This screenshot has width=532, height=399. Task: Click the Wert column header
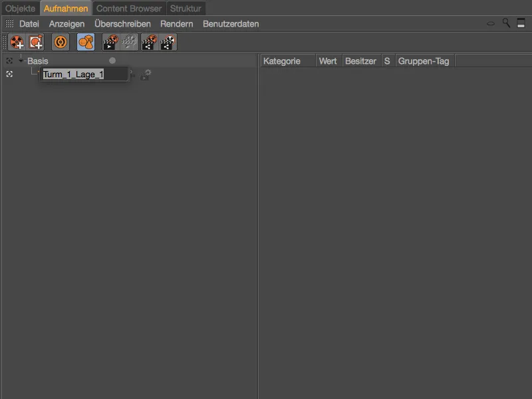point(328,61)
